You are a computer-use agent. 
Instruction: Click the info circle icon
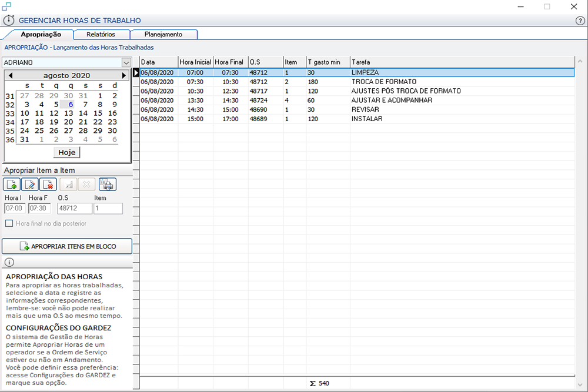click(x=9, y=262)
